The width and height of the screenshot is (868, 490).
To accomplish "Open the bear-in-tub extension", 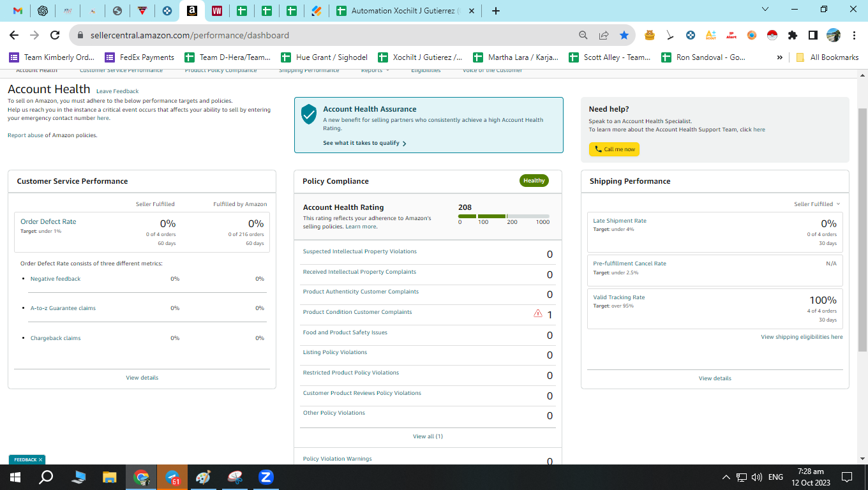I will [x=650, y=35].
